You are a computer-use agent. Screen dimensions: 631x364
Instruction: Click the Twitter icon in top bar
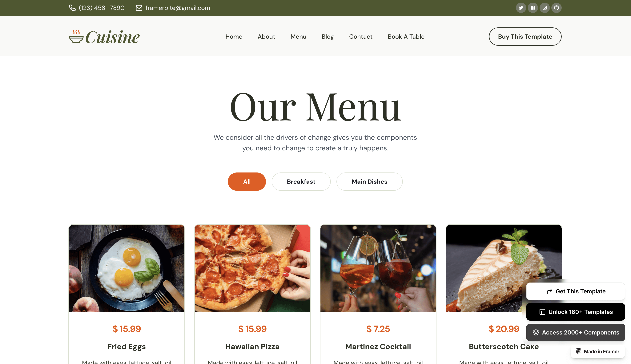(x=521, y=8)
